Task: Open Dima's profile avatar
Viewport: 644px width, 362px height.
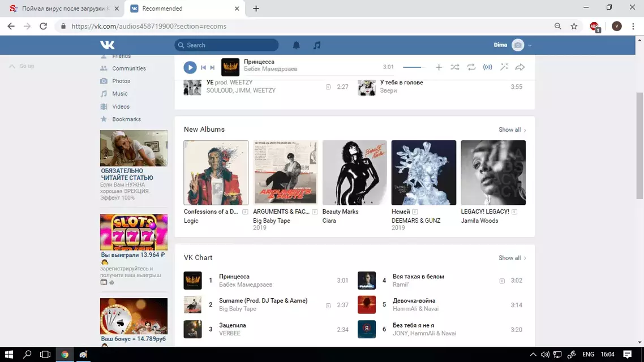Action: click(518, 45)
